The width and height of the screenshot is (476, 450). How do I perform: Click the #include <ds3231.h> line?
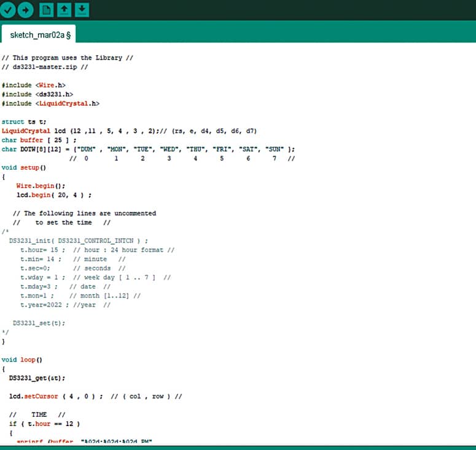[x=37, y=94]
